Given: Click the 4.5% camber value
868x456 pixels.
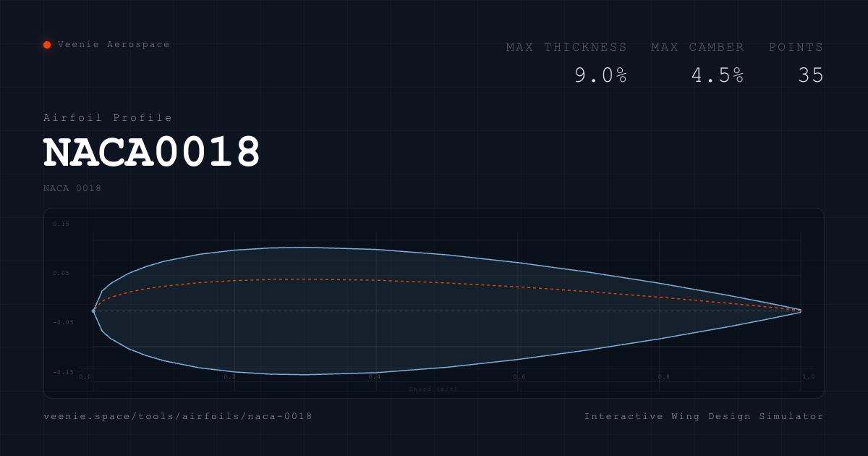Looking at the screenshot, I should click(718, 75).
